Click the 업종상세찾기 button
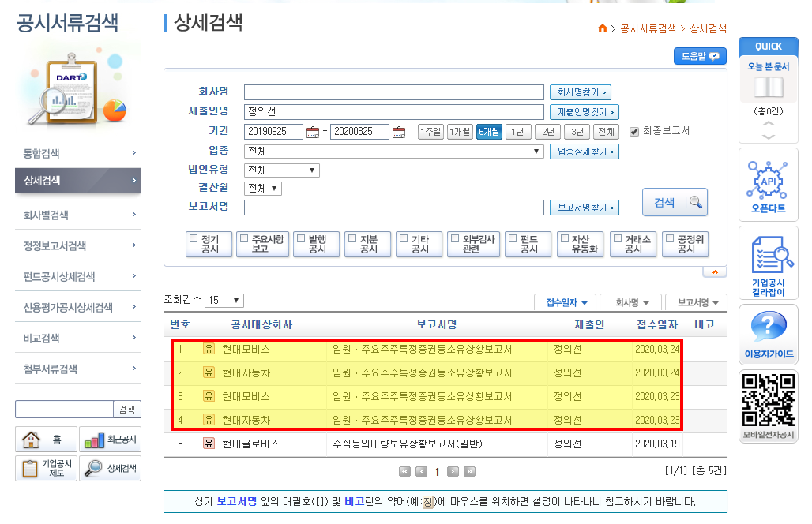 585,152
